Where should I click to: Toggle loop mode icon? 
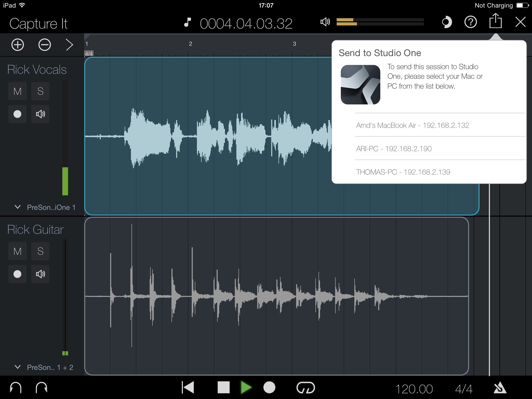(x=306, y=388)
